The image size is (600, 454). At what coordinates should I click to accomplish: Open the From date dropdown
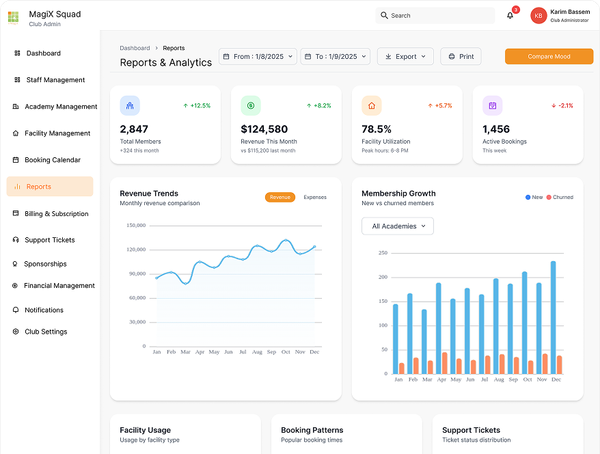(x=258, y=57)
